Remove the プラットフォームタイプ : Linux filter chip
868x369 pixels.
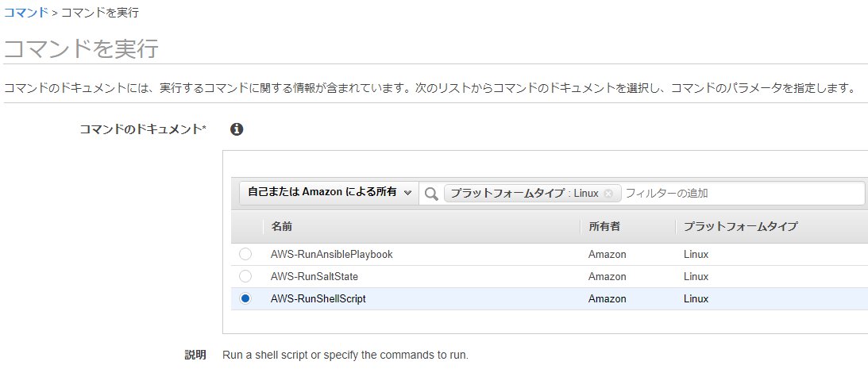[x=608, y=193]
